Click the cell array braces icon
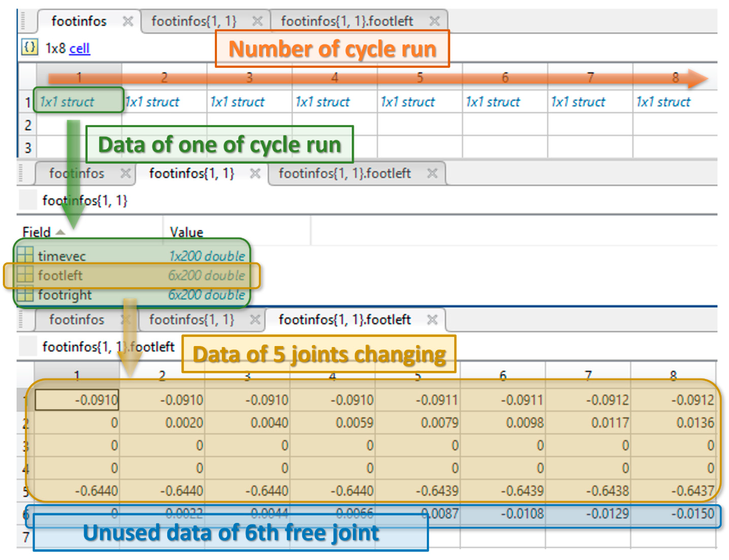Image resolution: width=729 pixels, height=560 pixels. (29, 47)
